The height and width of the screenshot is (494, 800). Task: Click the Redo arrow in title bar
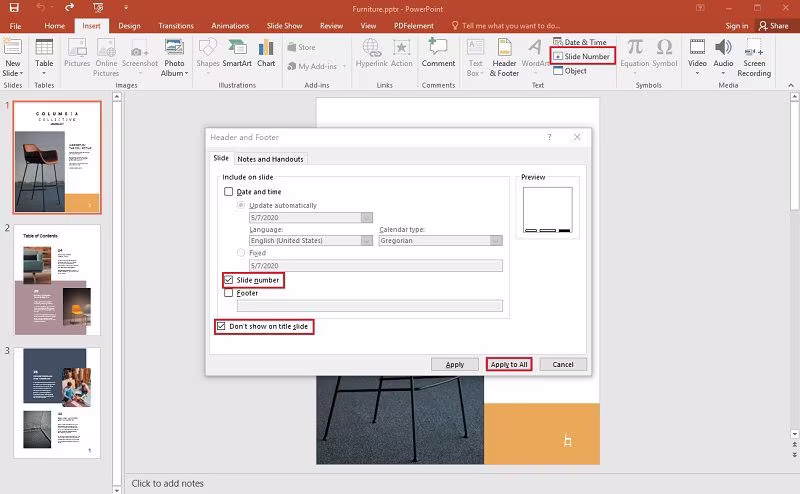[x=69, y=7]
